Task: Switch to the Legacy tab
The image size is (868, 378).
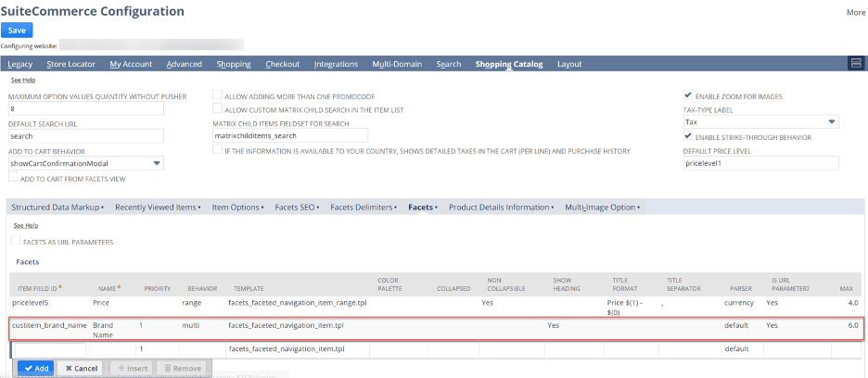Action: point(19,64)
